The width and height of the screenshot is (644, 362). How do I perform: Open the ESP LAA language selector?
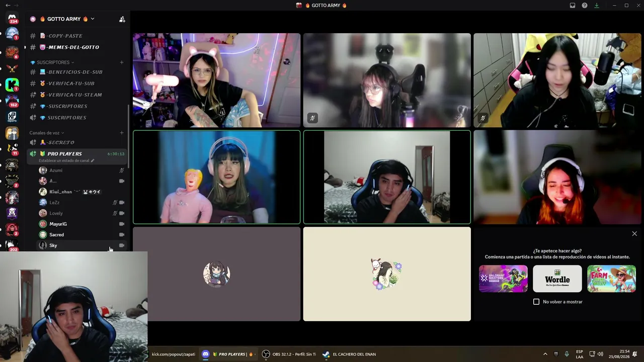580,354
